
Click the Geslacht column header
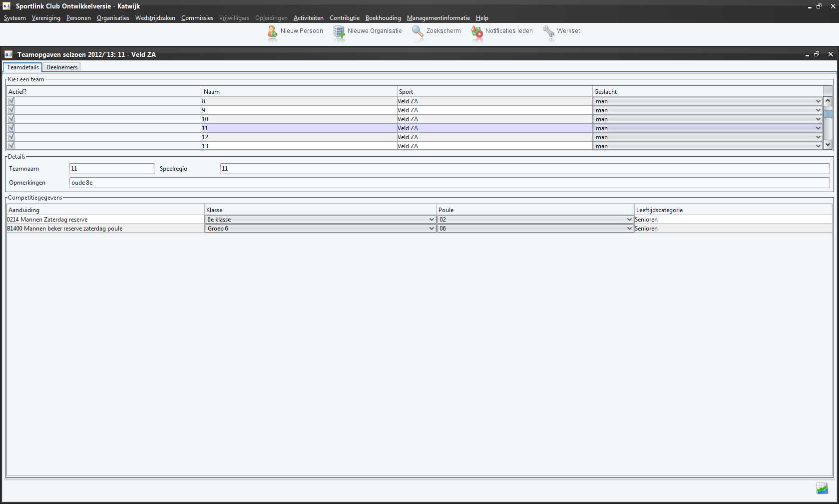tap(708, 92)
